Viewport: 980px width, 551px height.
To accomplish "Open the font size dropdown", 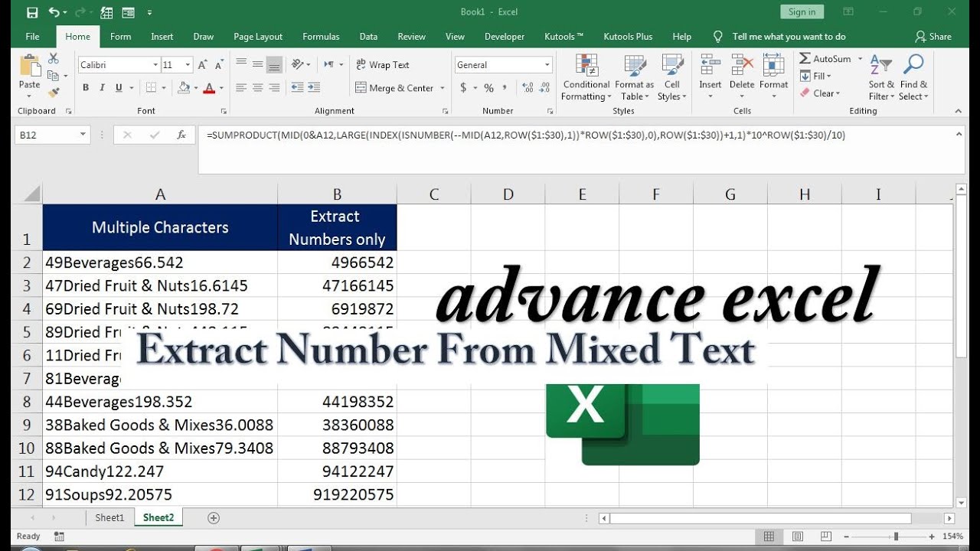I will tap(188, 65).
